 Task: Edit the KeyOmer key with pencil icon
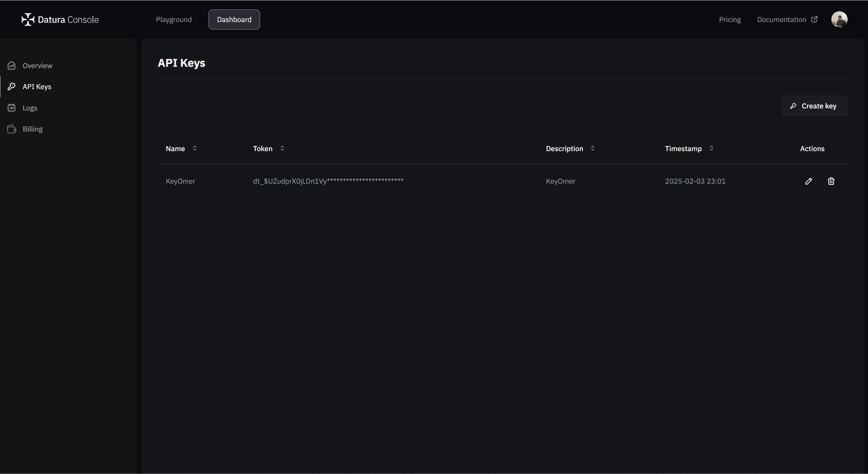(808, 181)
